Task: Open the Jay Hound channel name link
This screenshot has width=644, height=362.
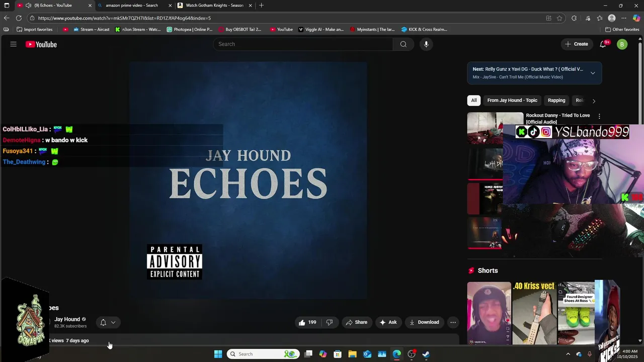Action: coord(67,319)
